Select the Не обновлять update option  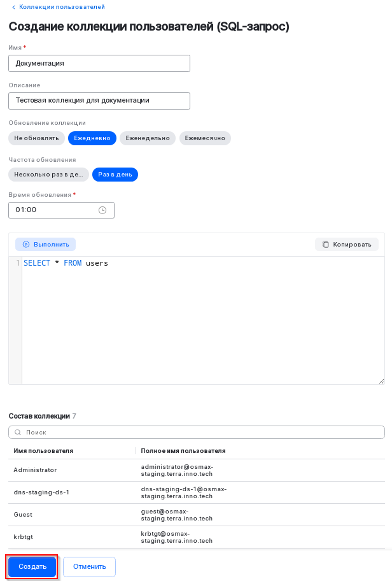pos(36,138)
